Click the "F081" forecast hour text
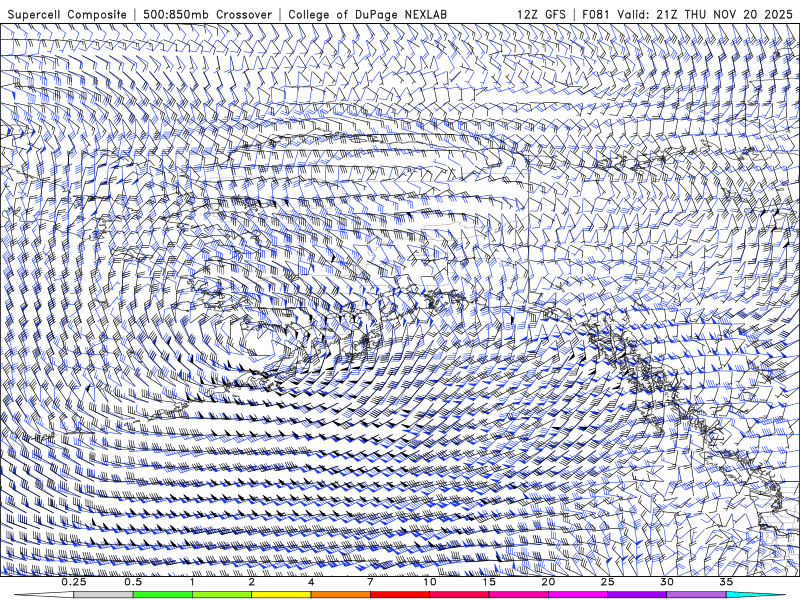Screen dimensions: 800x600 pos(597,14)
